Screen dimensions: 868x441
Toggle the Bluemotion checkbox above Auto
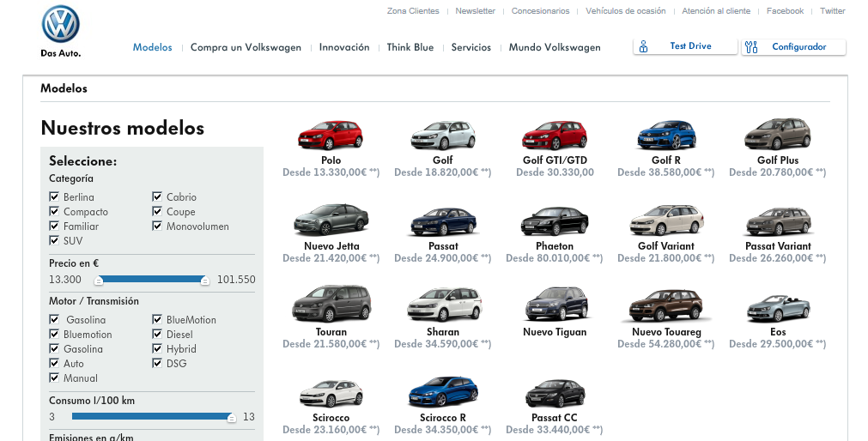pos(54,334)
